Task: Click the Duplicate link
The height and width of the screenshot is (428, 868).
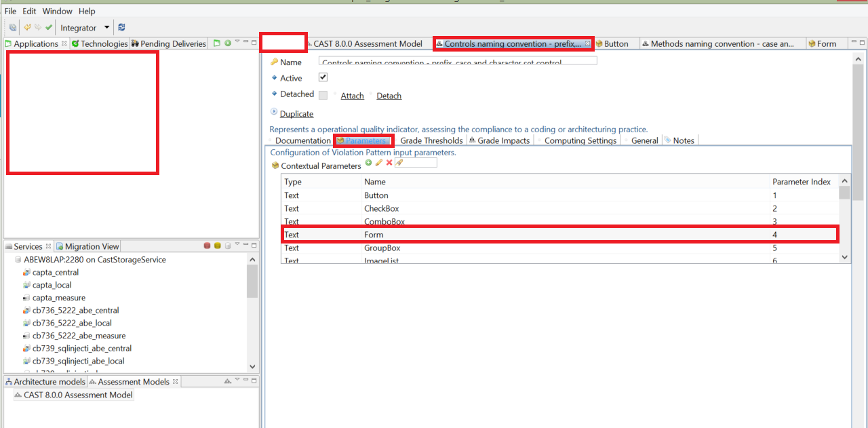Action: (x=296, y=114)
